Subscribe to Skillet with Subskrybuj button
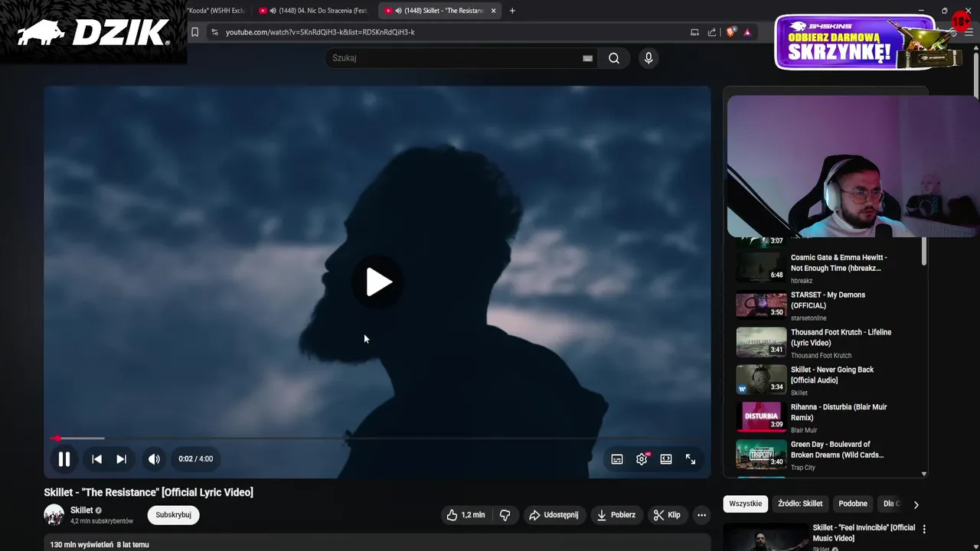980x551 pixels. pos(174,515)
